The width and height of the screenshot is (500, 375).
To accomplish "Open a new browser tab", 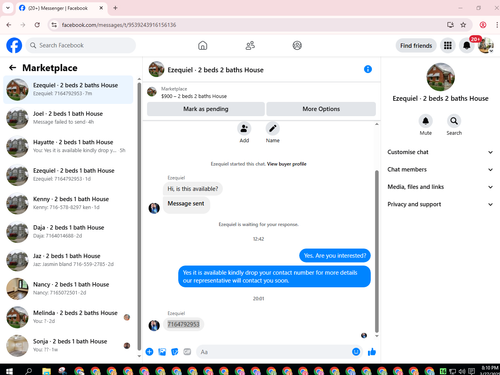I will (x=115, y=8).
